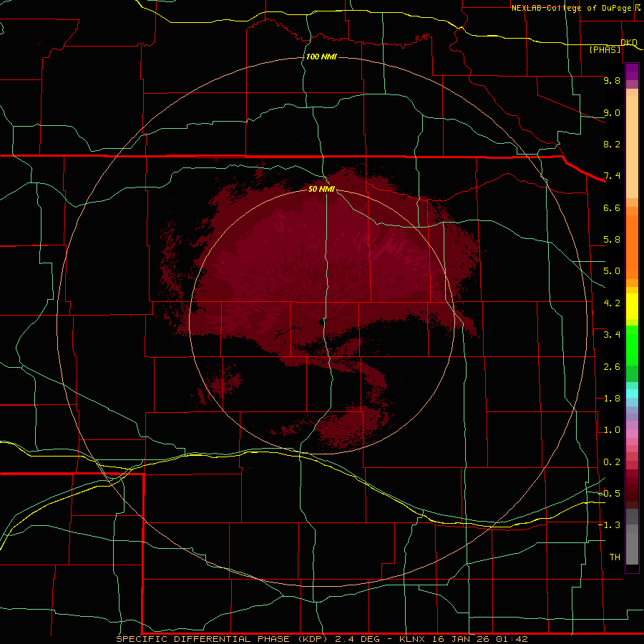Click the 7.4 value on color scale
644x644 pixels.
(612, 176)
